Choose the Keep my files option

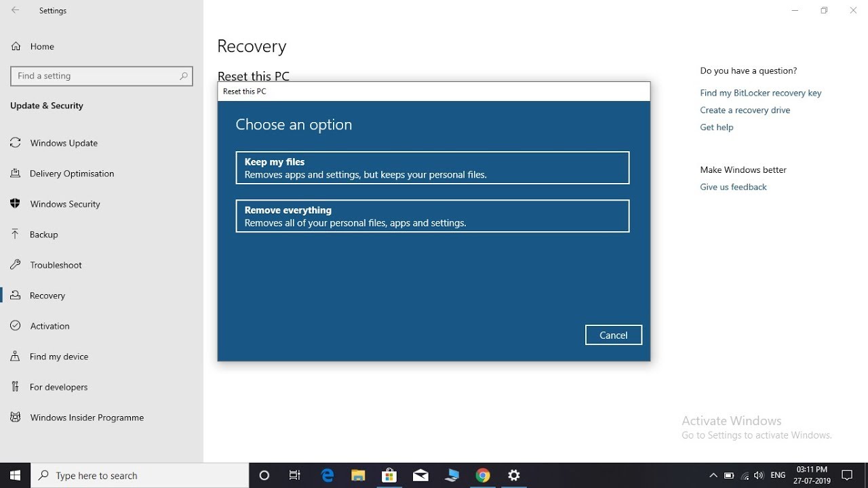point(433,167)
